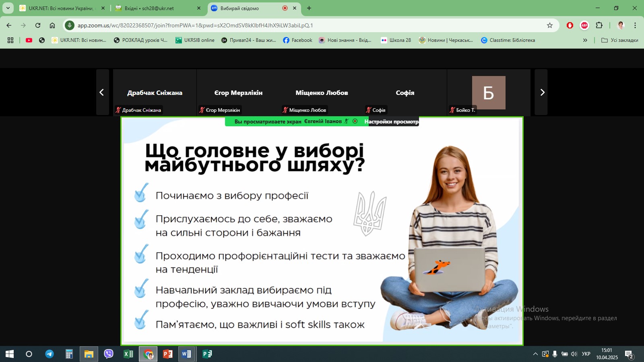The image size is (644, 362).
Task: Open the Extensions puzzle icon
Action: (x=599, y=25)
